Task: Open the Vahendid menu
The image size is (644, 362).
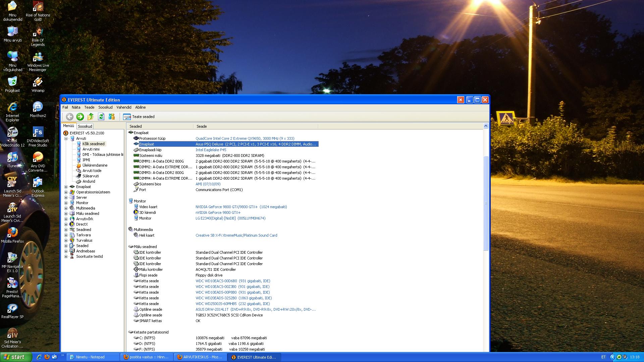Action: [124, 107]
